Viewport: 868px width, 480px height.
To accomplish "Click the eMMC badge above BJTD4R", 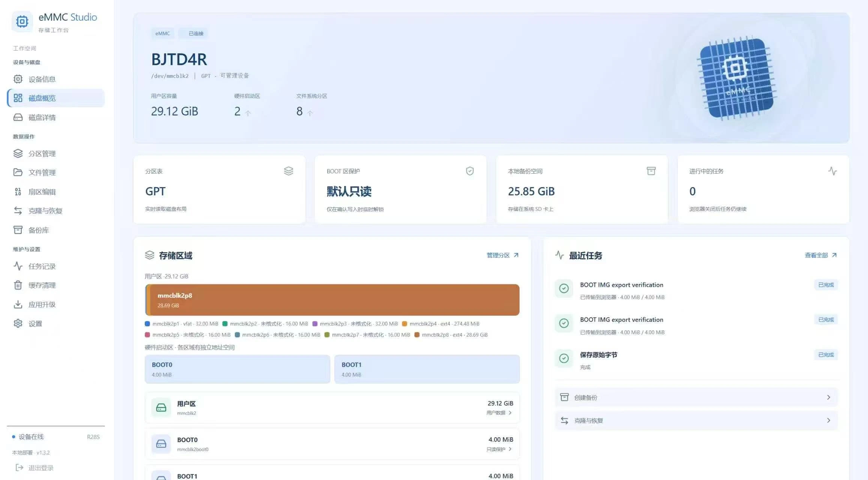I will [162, 33].
